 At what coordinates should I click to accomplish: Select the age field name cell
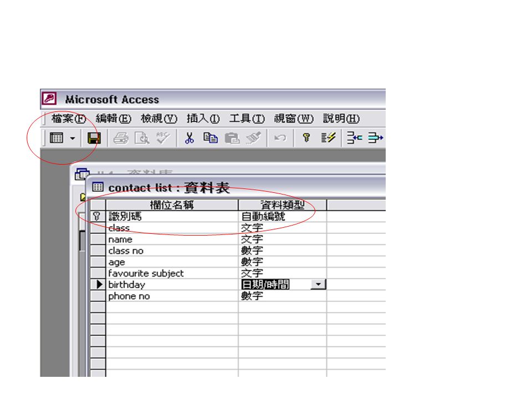[172, 262]
